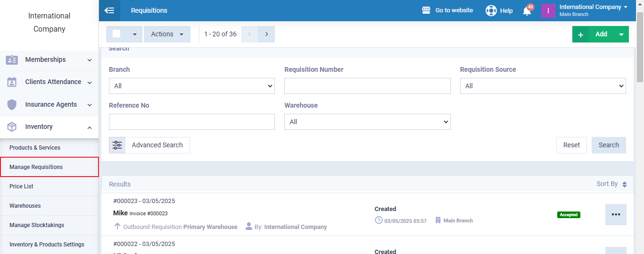Click the purple user avatar icon
Viewport: 644px width, 254px height.
(x=548, y=10)
